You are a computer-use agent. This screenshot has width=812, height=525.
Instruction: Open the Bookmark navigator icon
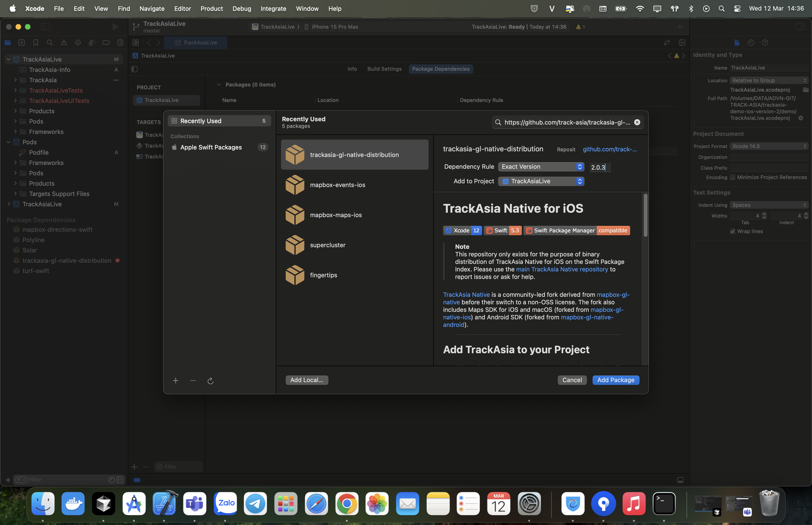(x=36, y=43)
